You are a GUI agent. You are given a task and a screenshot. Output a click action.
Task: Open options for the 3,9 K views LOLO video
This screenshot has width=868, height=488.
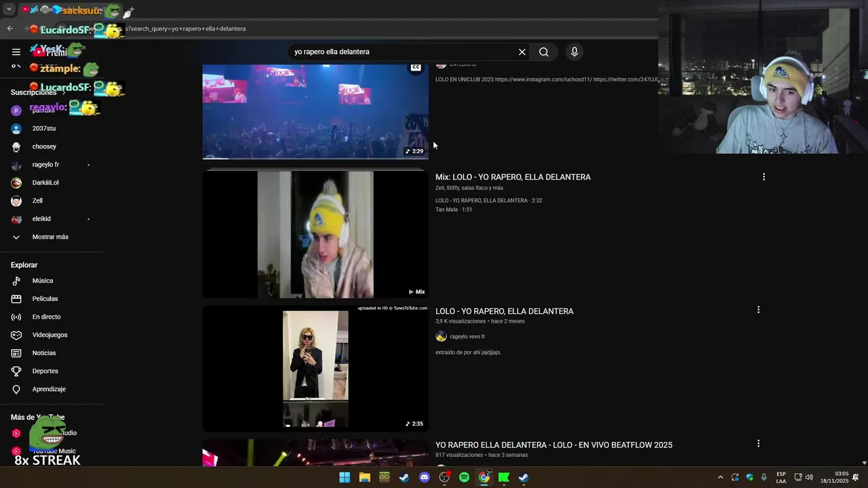tap(758, 310)
